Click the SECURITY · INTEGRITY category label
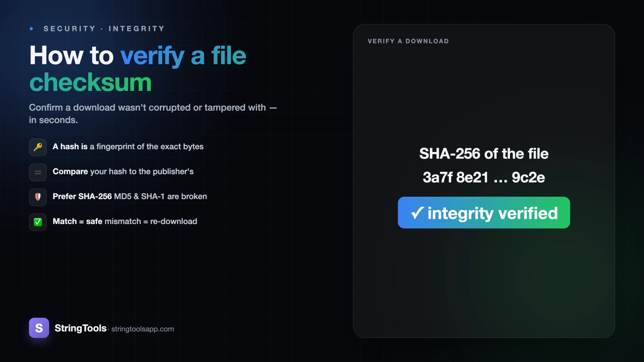The height and width of the screenshot is (362, 644). click(x=104, y=29)
